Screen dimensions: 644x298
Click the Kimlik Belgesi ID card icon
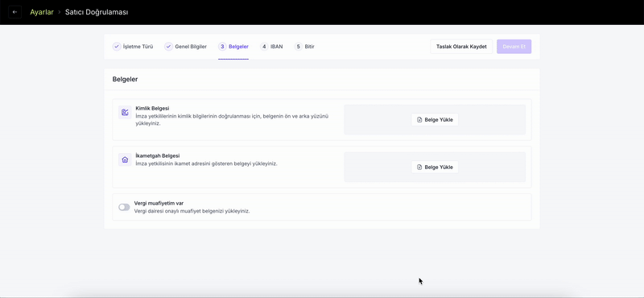point(125,112)
